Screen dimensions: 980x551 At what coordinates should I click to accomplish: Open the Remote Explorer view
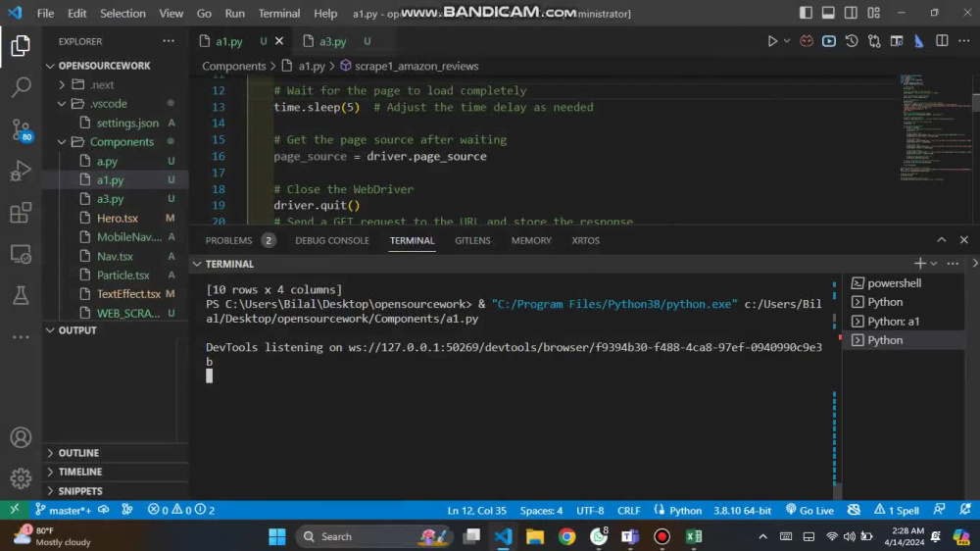coord(21,255)
